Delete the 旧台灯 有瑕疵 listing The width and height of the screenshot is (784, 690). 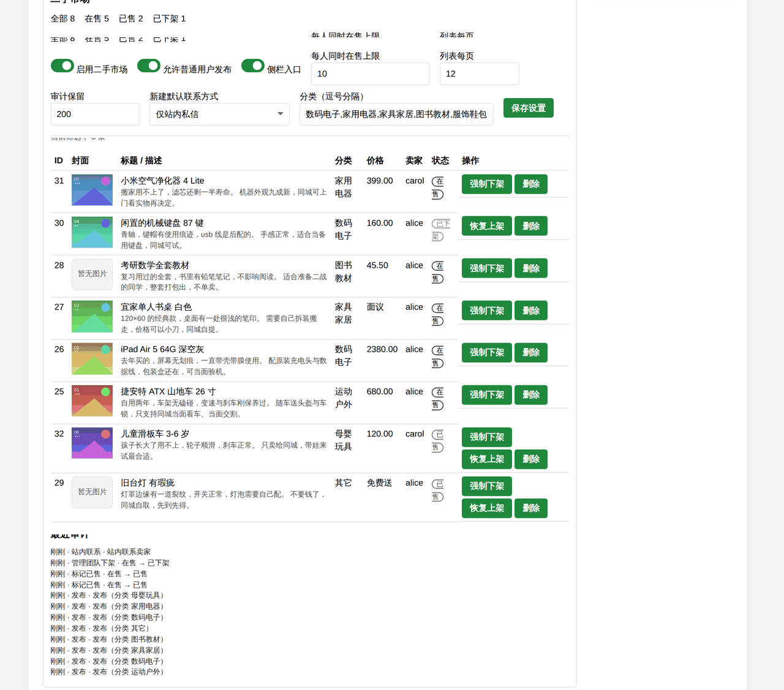coord(531,508)
